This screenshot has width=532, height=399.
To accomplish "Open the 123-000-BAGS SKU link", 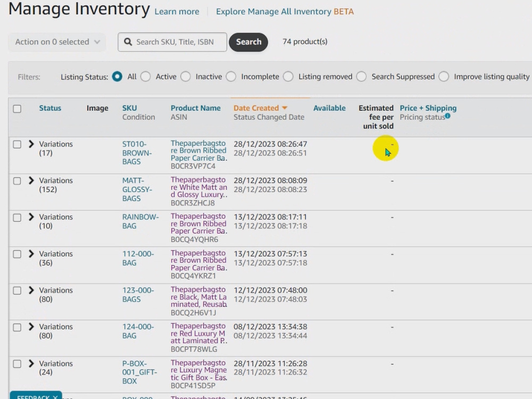I will coord(138,295).
